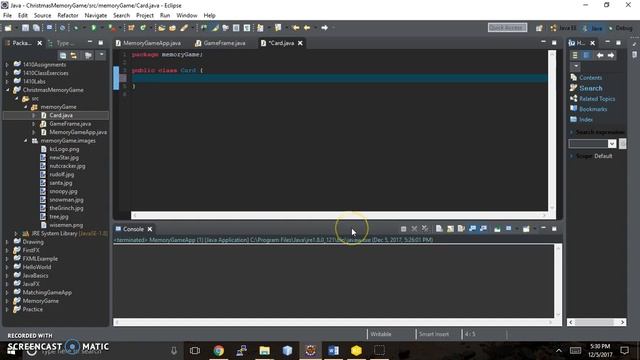
Task: Click the Debug bug toolbar icon
Action: tap(76, 28)
